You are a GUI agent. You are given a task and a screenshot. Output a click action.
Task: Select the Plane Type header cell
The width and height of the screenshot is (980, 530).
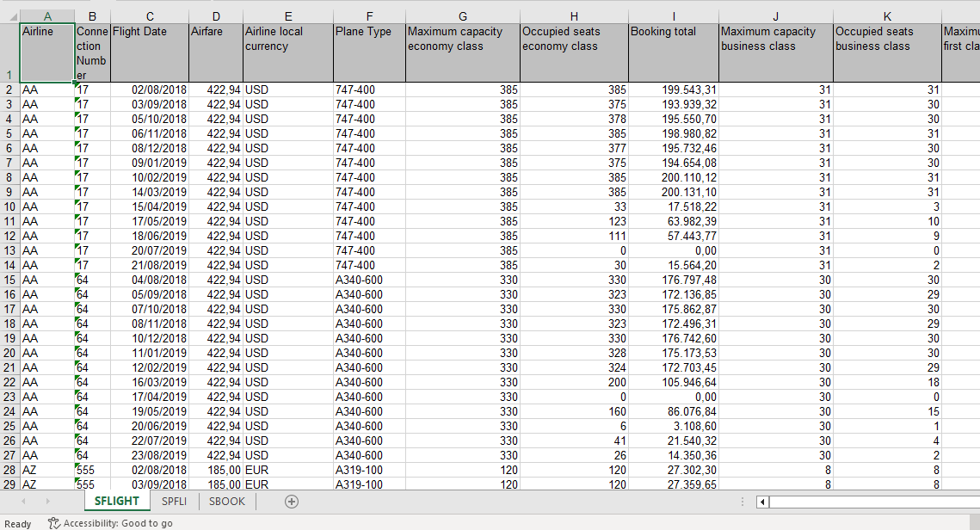[368, 52]
